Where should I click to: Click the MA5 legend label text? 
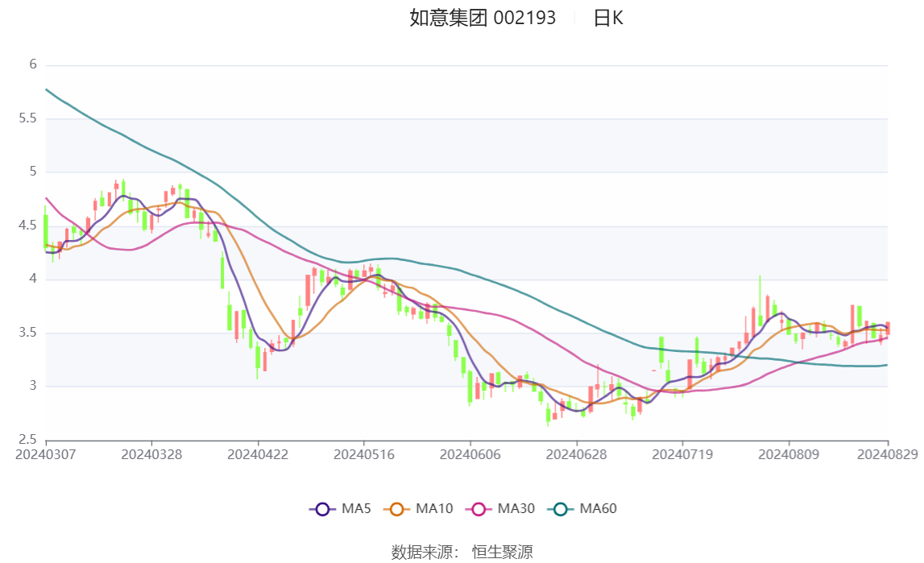pos(356,509)
